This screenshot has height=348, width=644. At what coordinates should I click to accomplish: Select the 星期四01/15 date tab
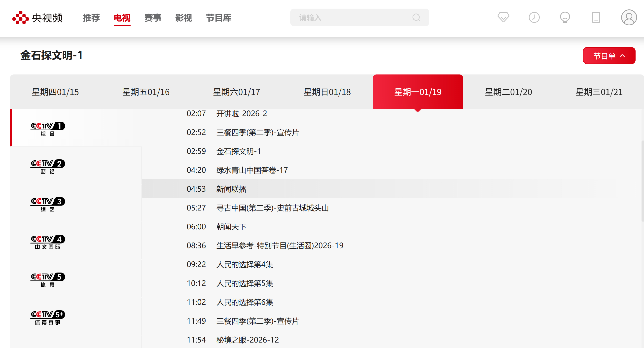pos(55,92)
